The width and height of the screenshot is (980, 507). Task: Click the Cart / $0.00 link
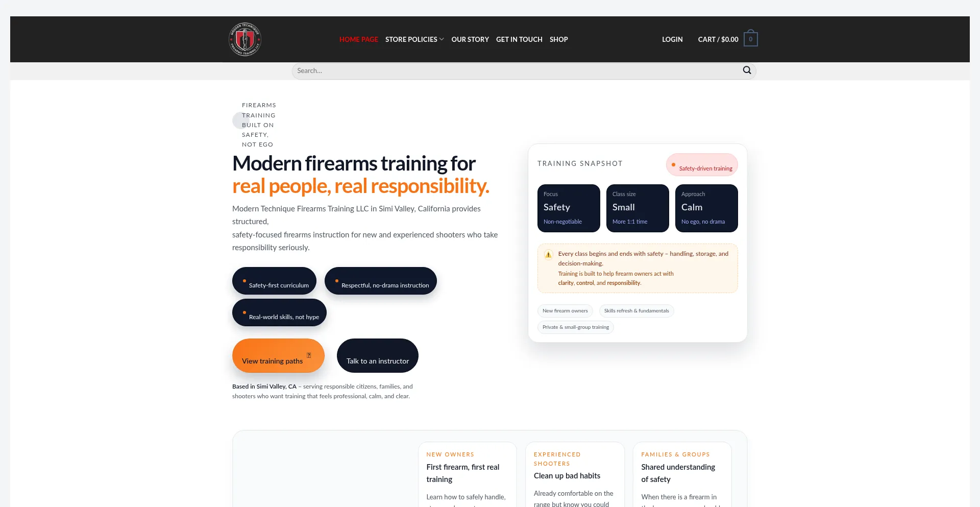point(718,39)
